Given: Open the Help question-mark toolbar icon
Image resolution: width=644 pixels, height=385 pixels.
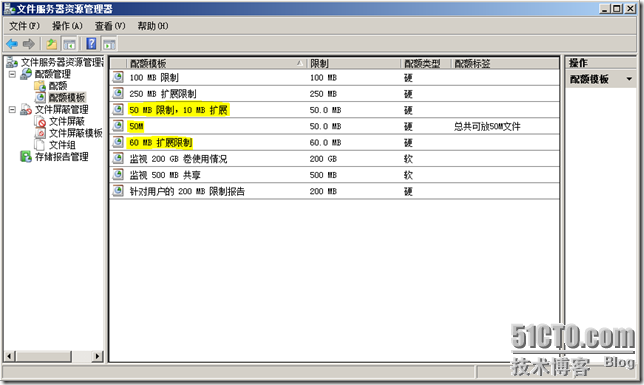Looking at the screenshot, I should coord(92,44).
